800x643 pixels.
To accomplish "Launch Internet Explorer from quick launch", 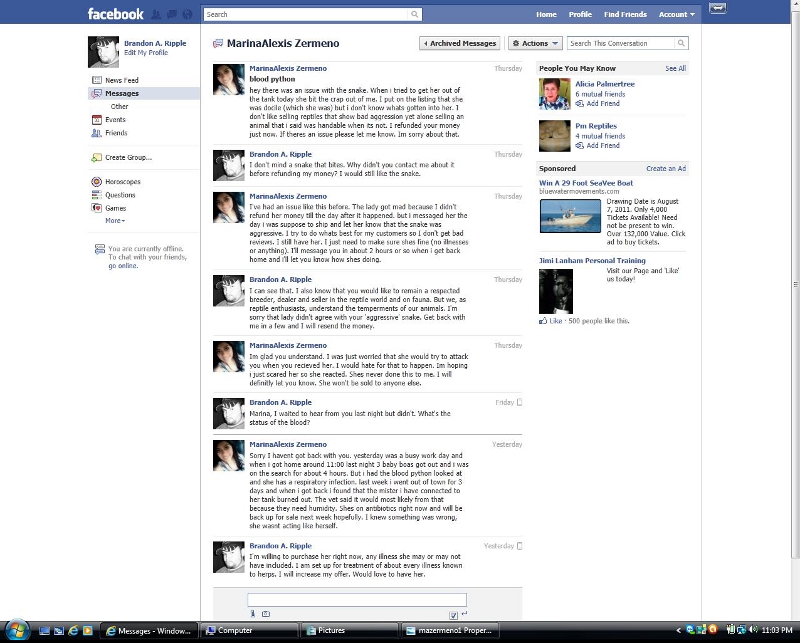I will tap(73, 631).
